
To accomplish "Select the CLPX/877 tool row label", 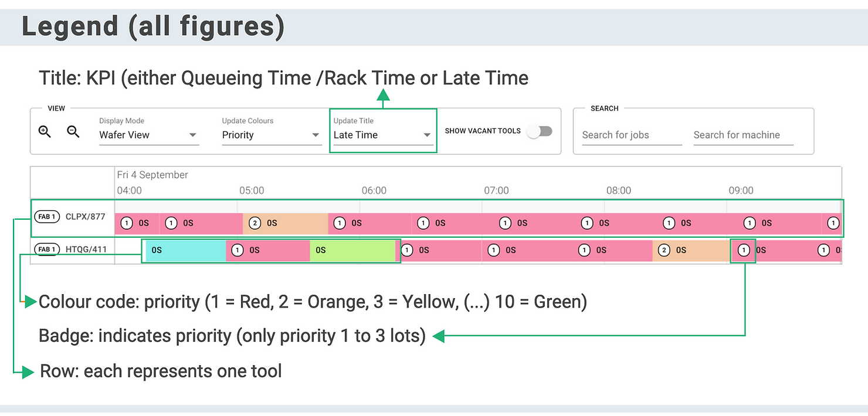I will click(x=86, y=217).
